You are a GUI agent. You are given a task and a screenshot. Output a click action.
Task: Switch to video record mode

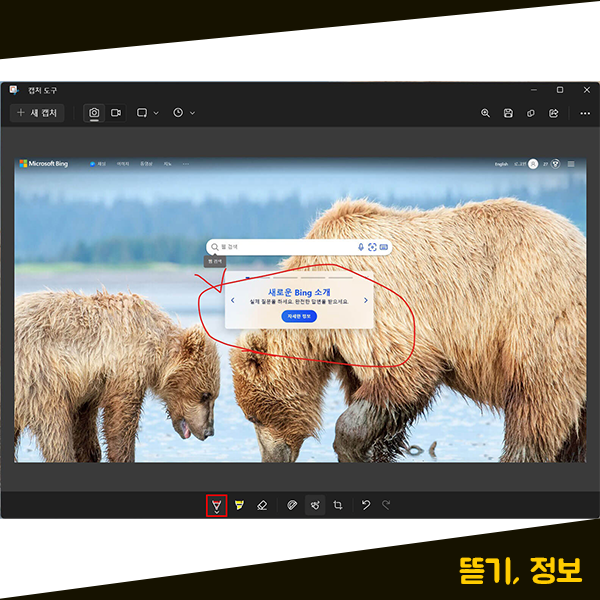click(x=116, y=113)
